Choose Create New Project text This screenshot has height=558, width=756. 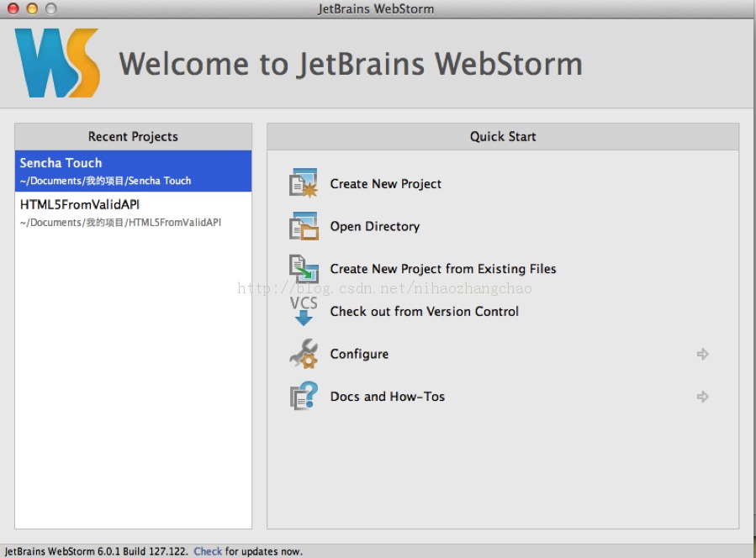pos(385,184)
